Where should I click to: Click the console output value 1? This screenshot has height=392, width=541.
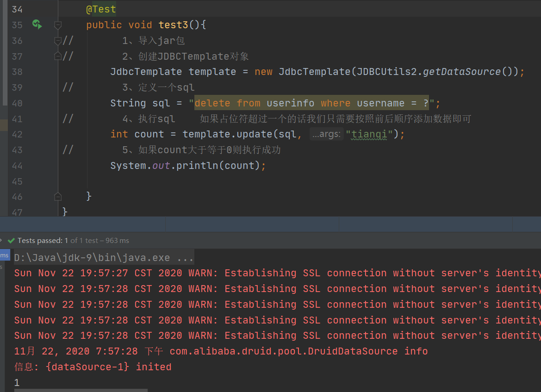click(x=17, y=382)
